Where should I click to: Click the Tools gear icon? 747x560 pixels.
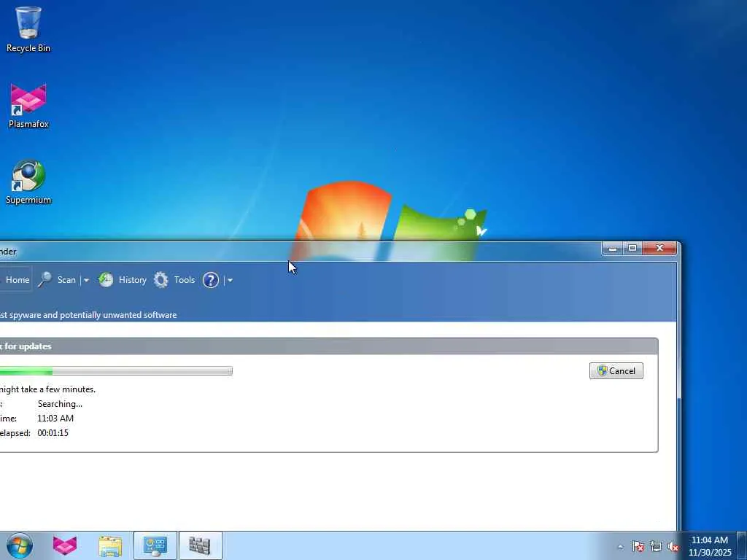pos(161,280)
